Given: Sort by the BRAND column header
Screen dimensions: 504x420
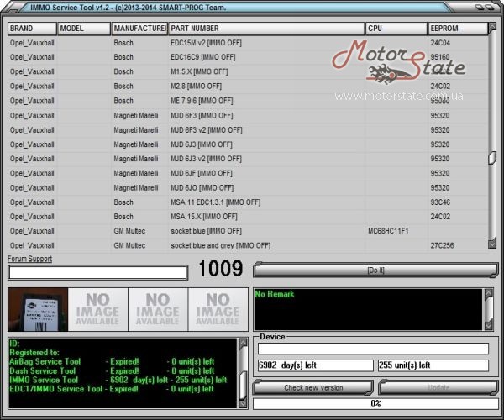Looking at the screenshot, I should pyautogui.click(x=32, y=29).
